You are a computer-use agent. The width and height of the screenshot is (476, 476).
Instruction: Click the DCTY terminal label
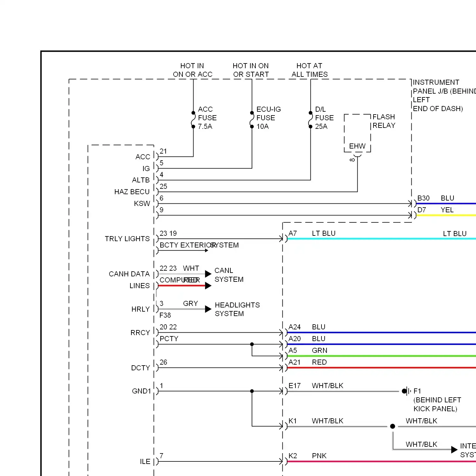pyautogui.click(x=140, y=368)
